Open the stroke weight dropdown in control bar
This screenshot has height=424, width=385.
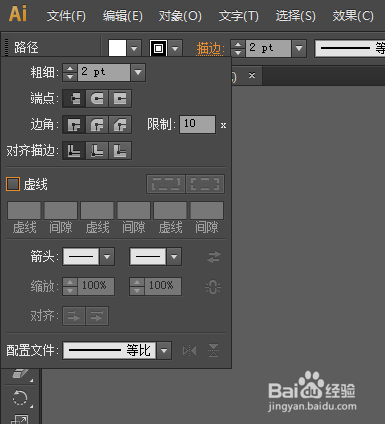(299, 48)
